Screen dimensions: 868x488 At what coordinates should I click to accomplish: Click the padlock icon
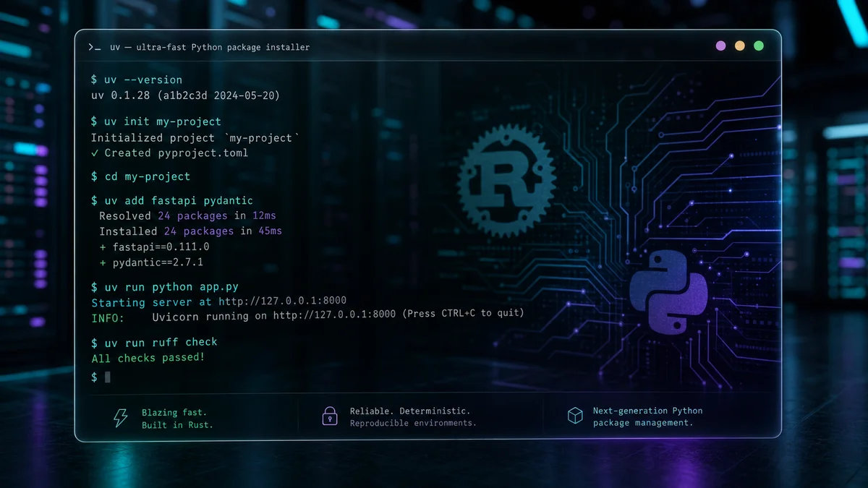pyautogui.click(x=330, y=416)
